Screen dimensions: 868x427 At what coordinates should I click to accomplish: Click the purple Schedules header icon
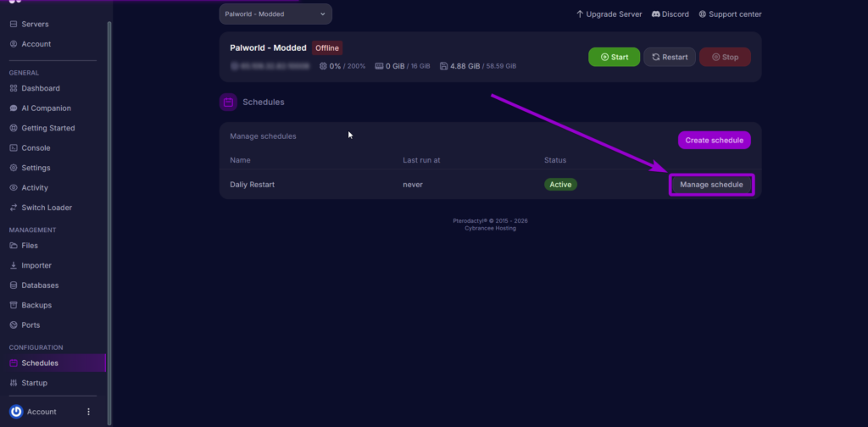[x=228, y=103]
